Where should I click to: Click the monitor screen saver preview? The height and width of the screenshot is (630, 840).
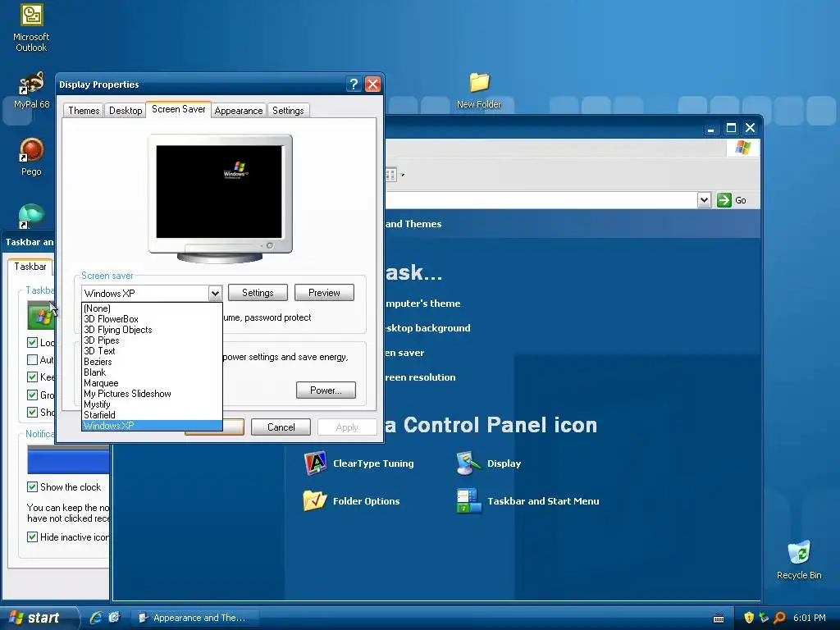[x=219, y=191]
